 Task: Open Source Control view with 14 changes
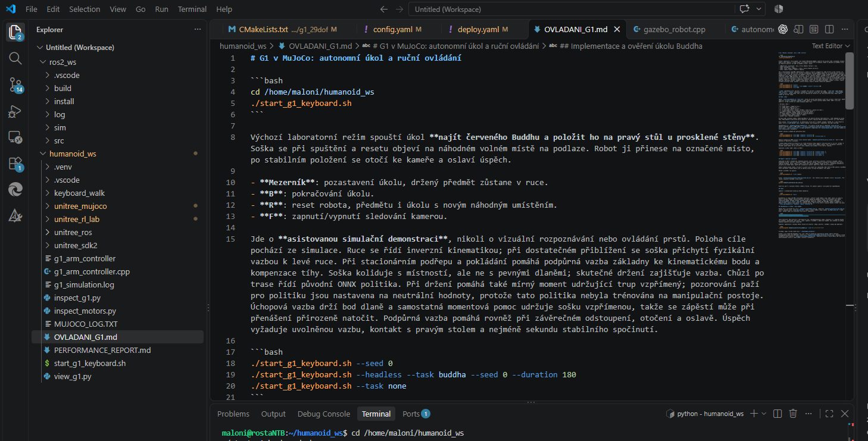point(15,85)
